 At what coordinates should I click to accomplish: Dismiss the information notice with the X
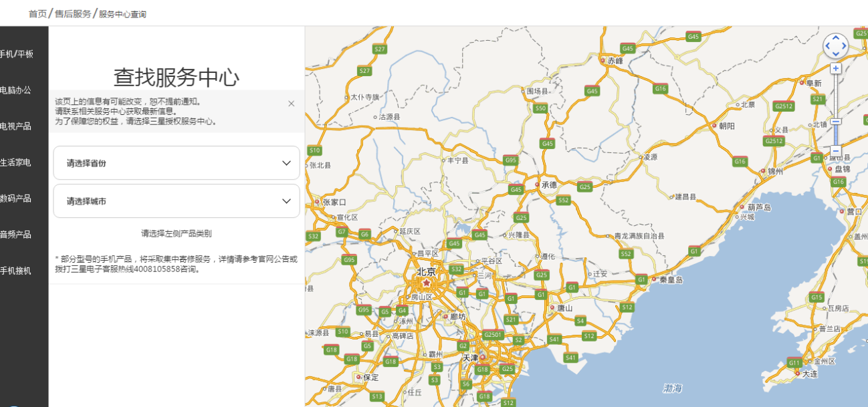(291, 104)
